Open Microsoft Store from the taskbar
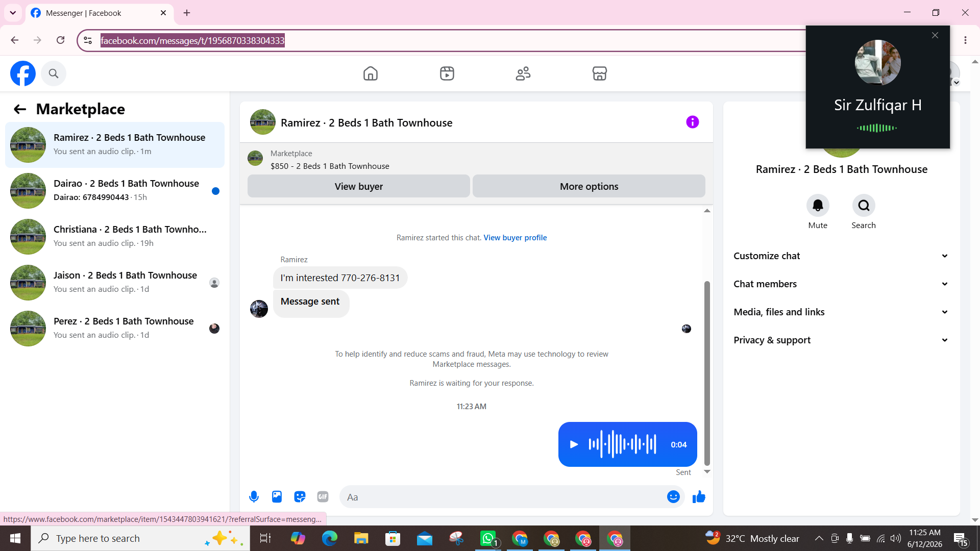Viewport: 980px width, 551px height. [x=393, y=538]
